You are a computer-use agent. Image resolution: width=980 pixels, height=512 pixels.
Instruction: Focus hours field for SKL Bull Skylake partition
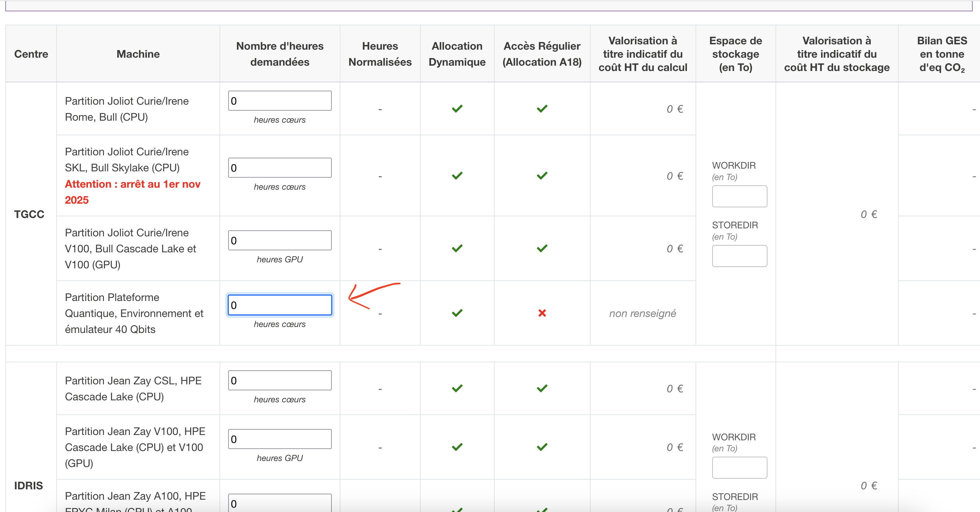[x=279, y=168]
